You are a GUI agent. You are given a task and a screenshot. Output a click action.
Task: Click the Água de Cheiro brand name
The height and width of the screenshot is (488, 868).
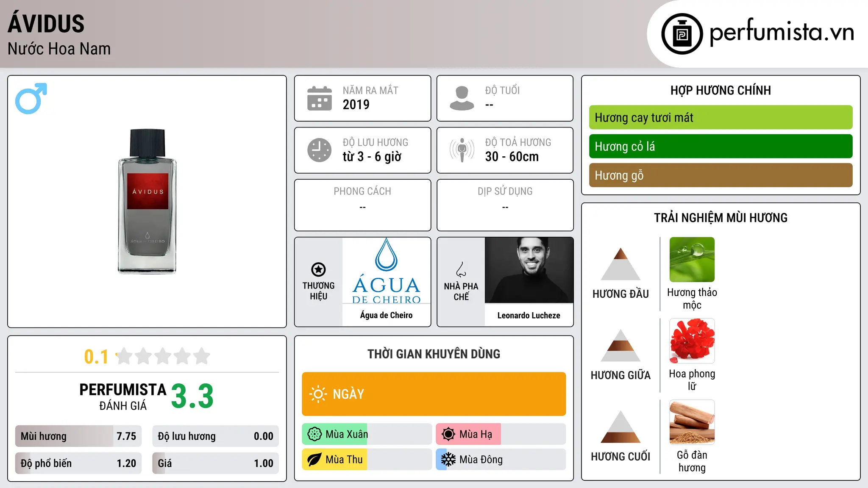(386, 315)
